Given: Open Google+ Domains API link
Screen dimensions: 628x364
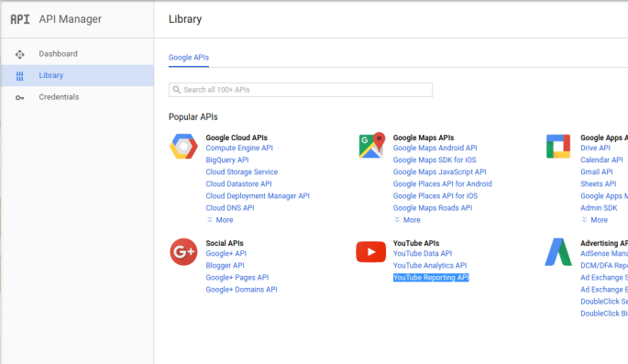Looking at the screenshot, I should 241,290.
